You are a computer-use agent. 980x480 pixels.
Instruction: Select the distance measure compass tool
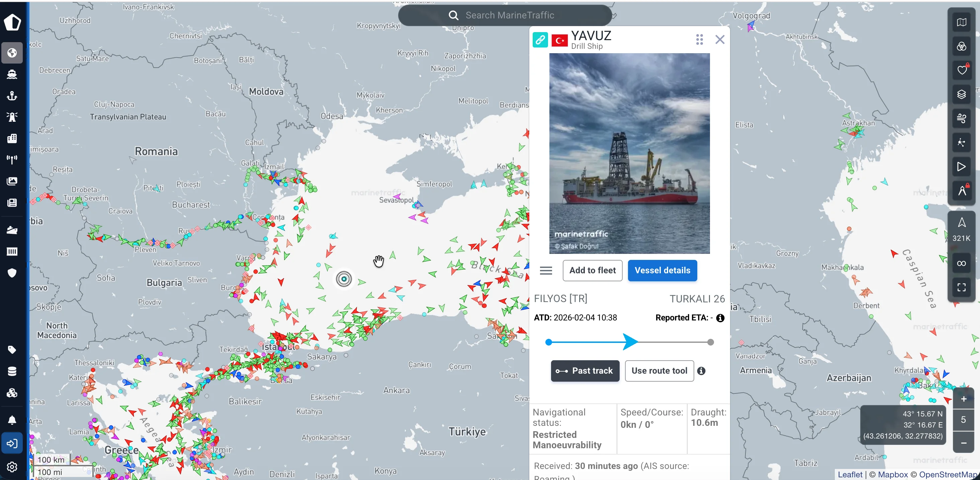(961, 191)
